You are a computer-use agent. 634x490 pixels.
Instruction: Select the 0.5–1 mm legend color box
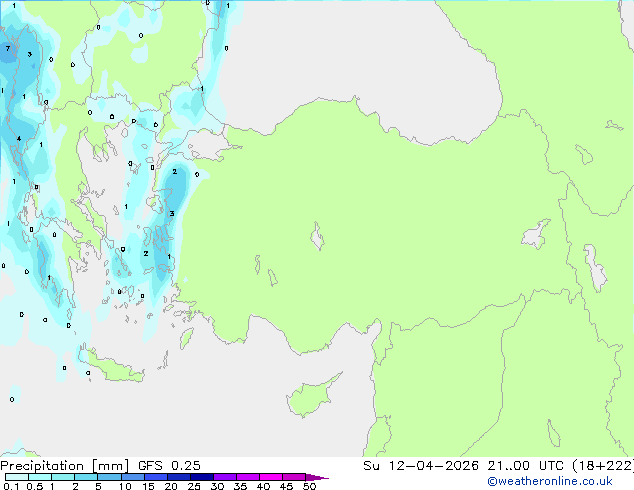click(40, 477)
